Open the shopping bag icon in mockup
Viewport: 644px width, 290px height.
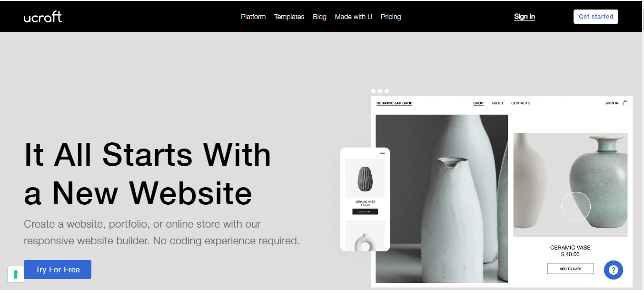625,103
